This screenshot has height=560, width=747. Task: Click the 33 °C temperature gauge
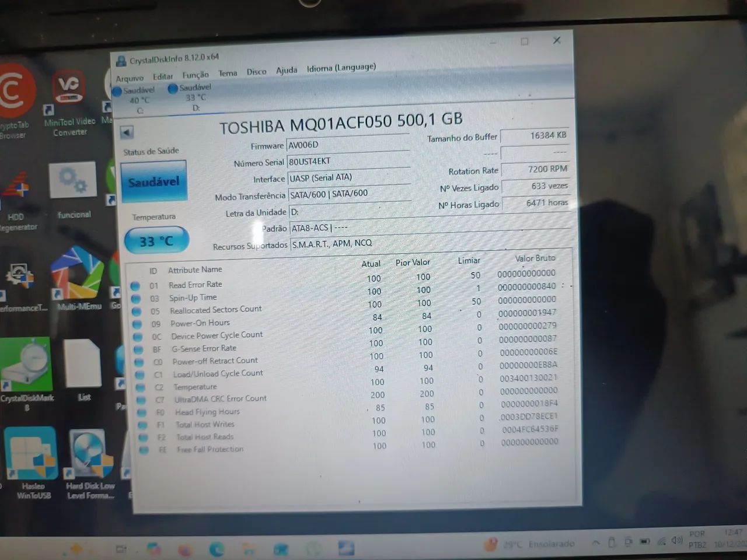point(156,240)
